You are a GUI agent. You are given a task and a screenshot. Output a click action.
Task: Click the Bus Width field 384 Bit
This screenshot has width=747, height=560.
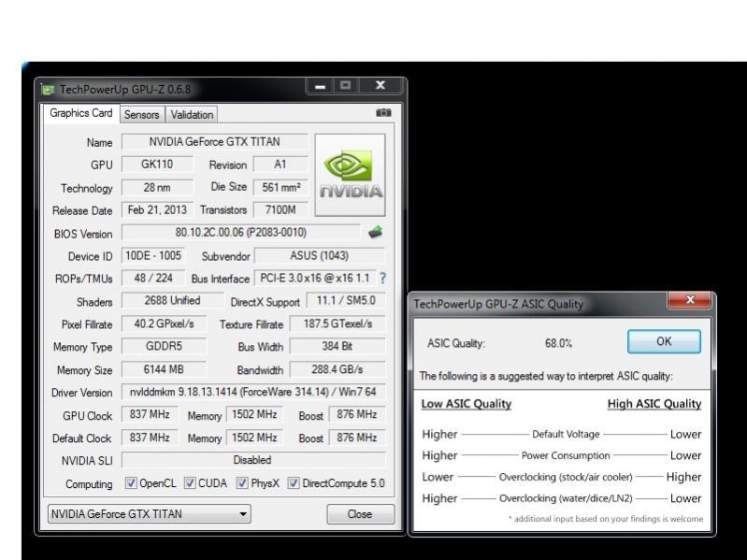tap(338, 346)
